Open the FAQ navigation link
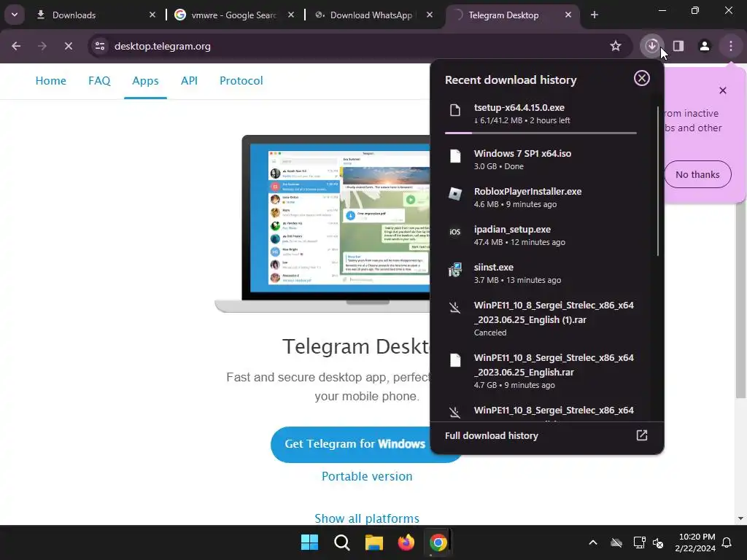 tap(99, 80)
